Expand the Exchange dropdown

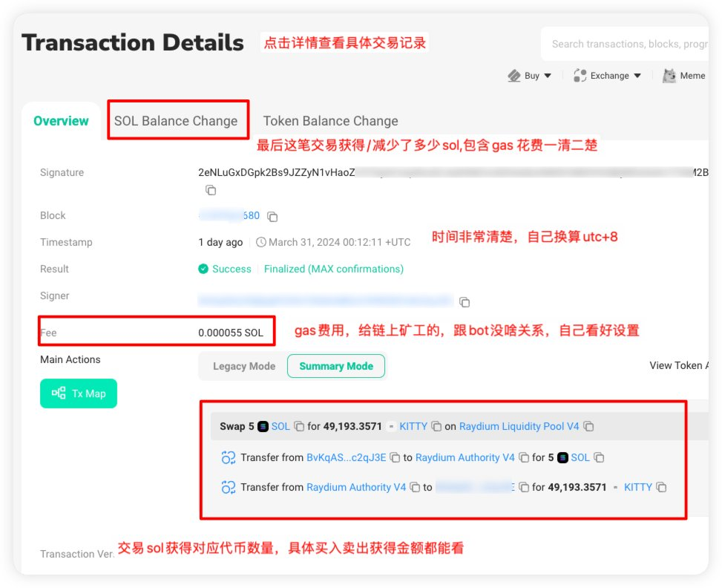[608, 76]
